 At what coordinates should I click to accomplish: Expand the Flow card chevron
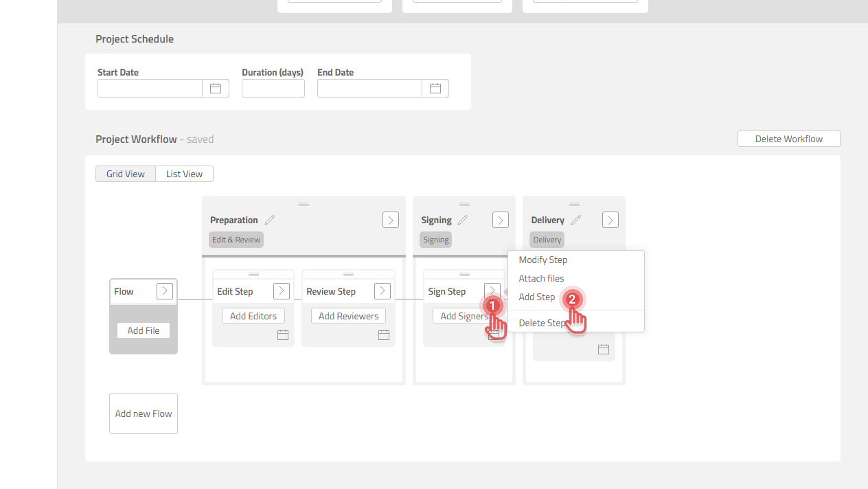pos(164,291)
